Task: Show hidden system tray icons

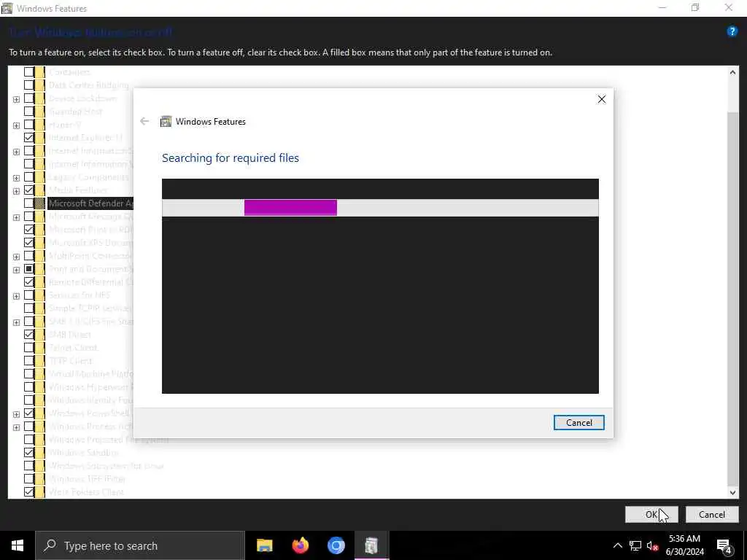Action: point(617,545)
